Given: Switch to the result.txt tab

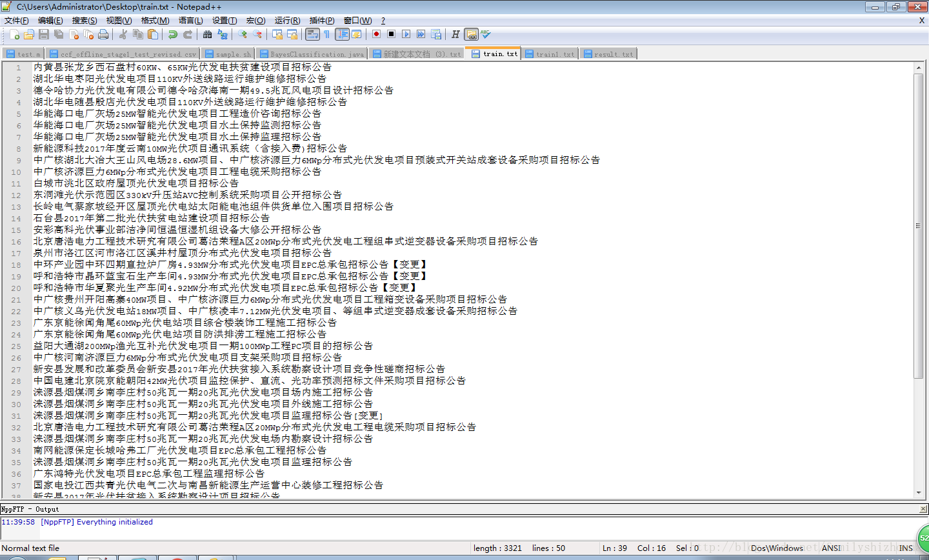Looking at the screenshot, I should click(608, 54).
